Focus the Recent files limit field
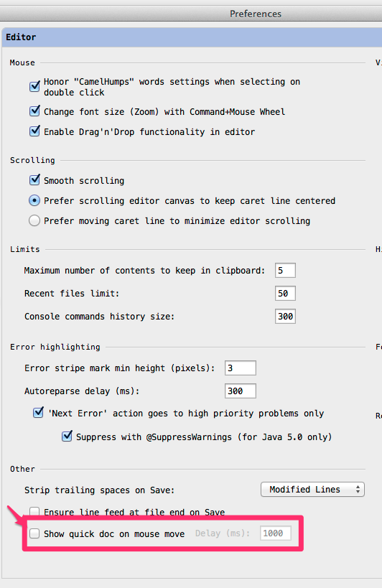This screenshot has height=588, width=382. [285, 293]
